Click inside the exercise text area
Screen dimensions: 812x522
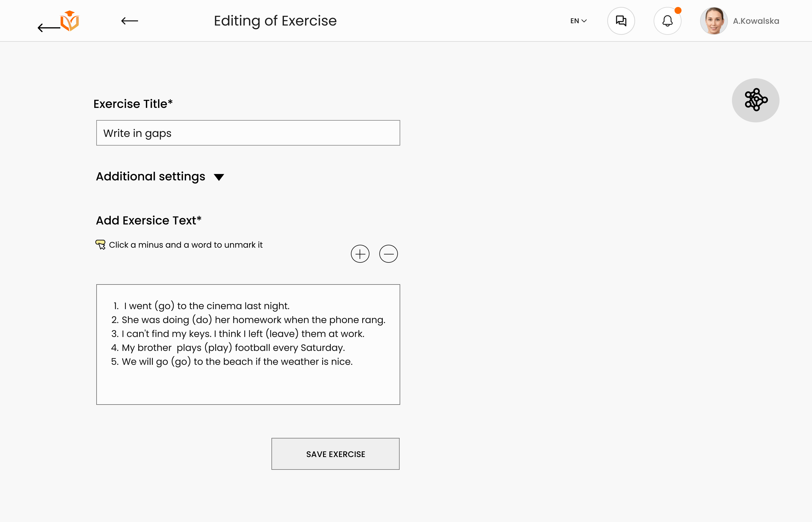pyautogui.click(x=248, y=345)
